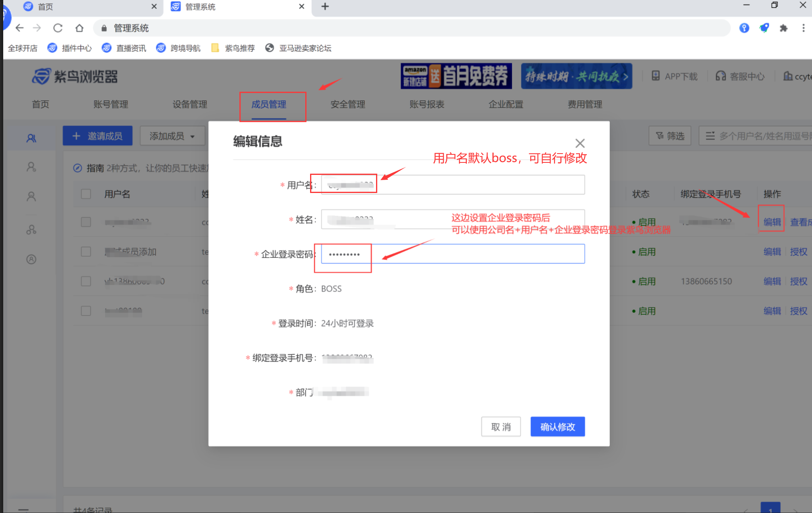Check the checkbox for member 13860665150

click(86, 281)
